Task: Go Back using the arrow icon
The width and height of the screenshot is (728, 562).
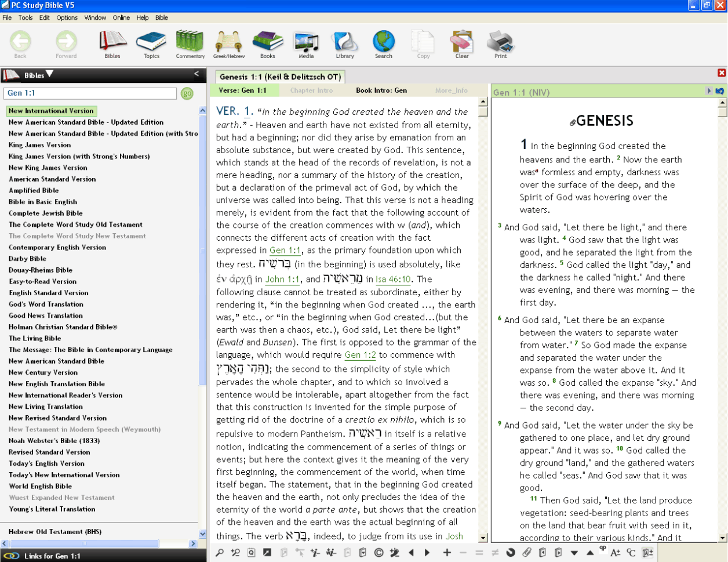Action: tap(20, 45)
